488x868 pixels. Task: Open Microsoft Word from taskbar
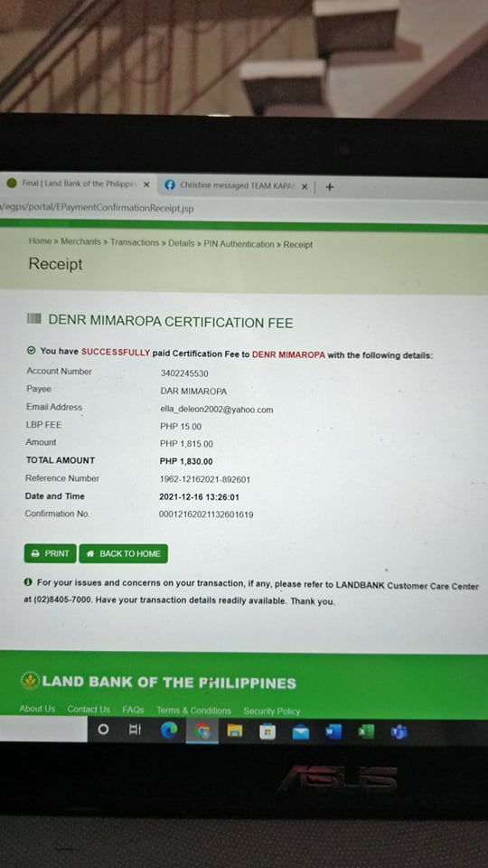coord(333,731)
